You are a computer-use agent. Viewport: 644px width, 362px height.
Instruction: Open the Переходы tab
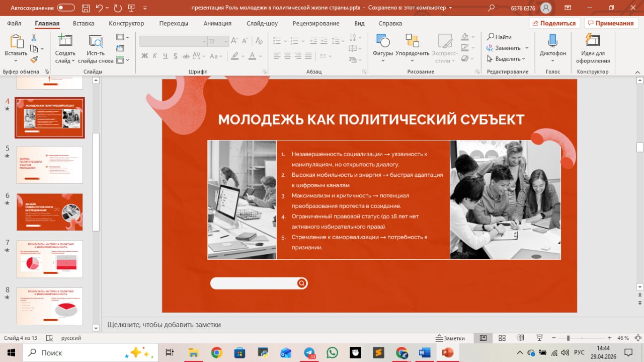[x=174, y=24]
